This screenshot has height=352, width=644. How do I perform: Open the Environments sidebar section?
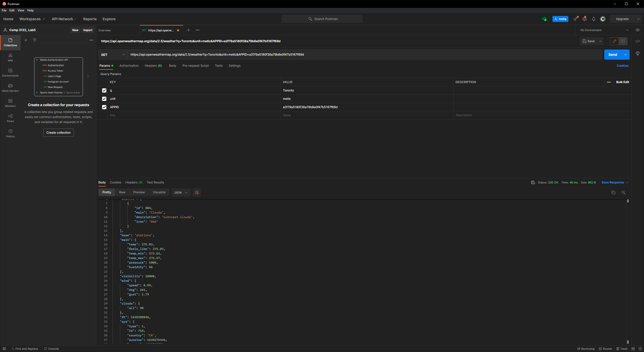[10, 73]
